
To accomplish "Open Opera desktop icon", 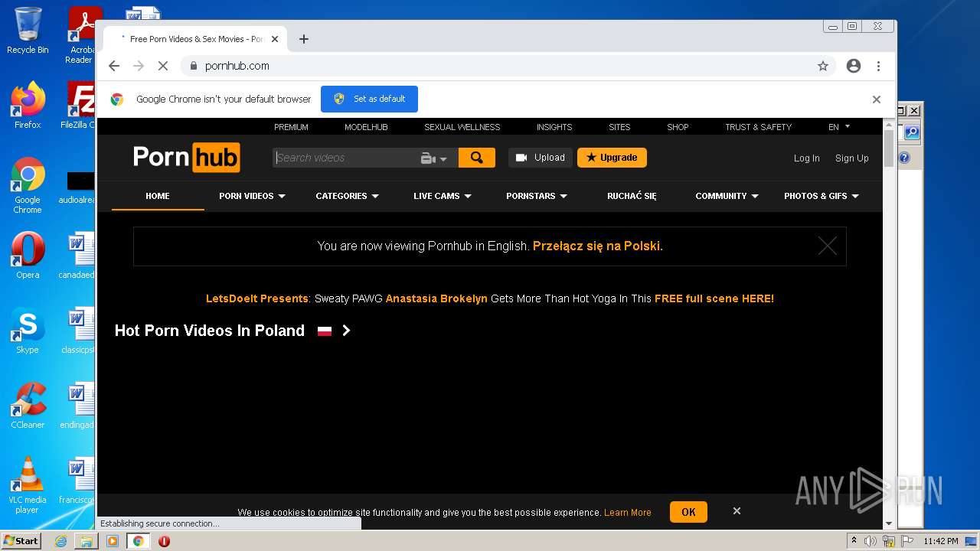I will 28,256.
